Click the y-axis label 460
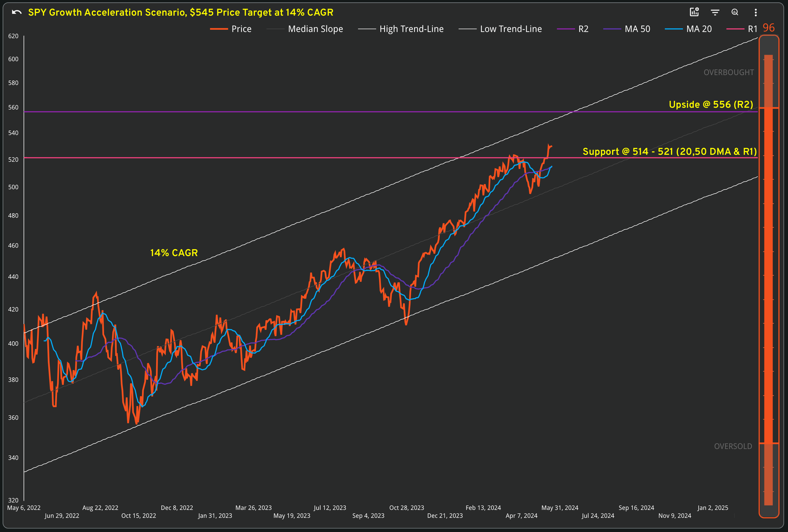Image resolution: width=788 pixels, height=532 pixels. 13,245
